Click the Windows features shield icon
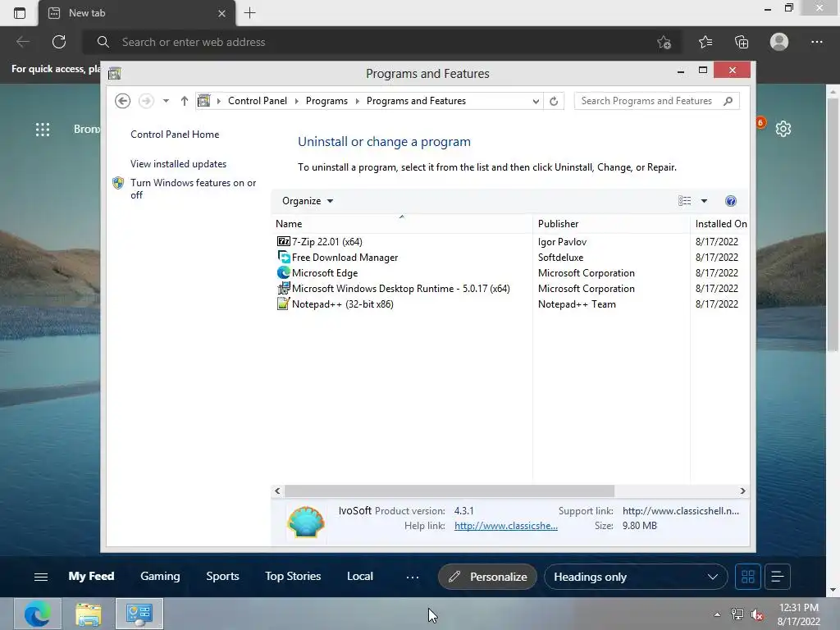840x630 pixels. tap(118, 183)
